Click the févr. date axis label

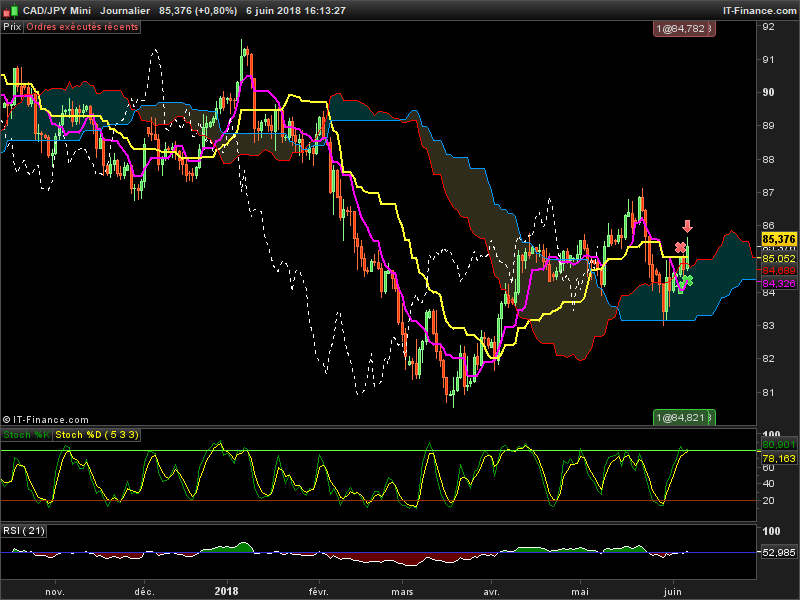click(x=319, y=591)
